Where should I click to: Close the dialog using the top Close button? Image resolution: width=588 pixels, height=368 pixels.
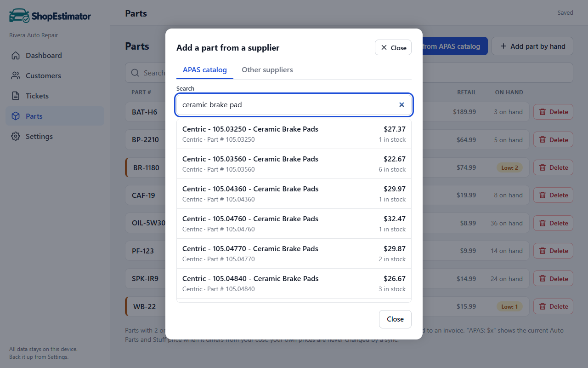(393, 48)
